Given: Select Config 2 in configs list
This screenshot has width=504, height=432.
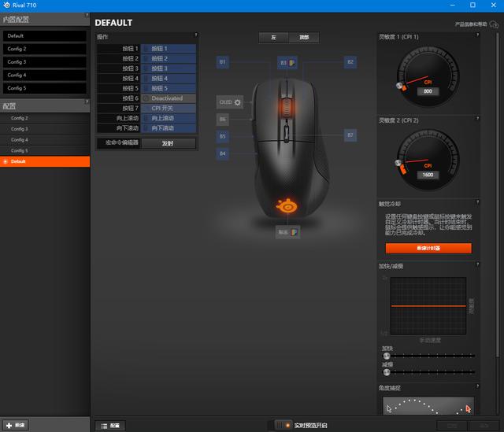Looking at the screenshot, I should (45, 118).
